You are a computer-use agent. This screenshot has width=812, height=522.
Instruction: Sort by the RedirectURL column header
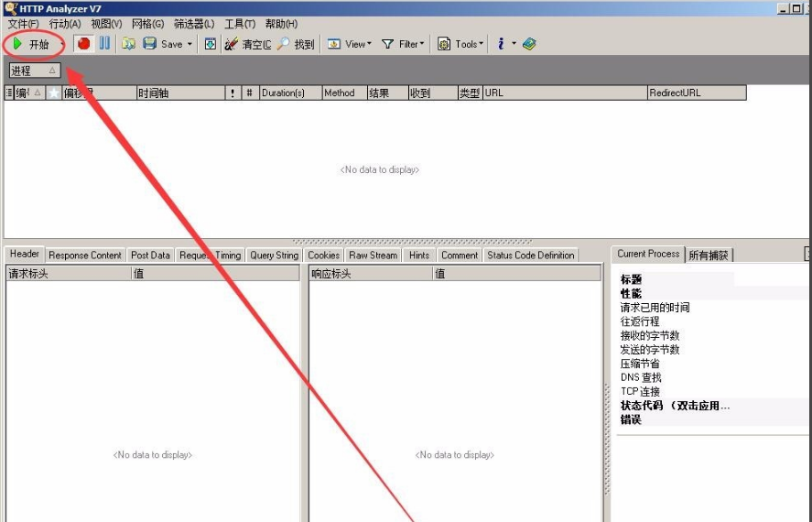tap(697, 92)
